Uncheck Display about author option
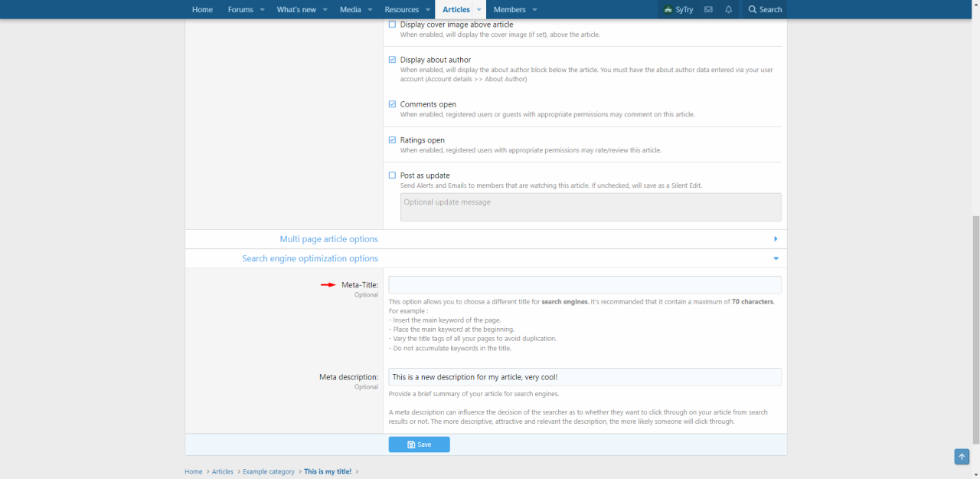Viewport: 980px width, 479px height. pyautogui.click(x=393, y=60)
